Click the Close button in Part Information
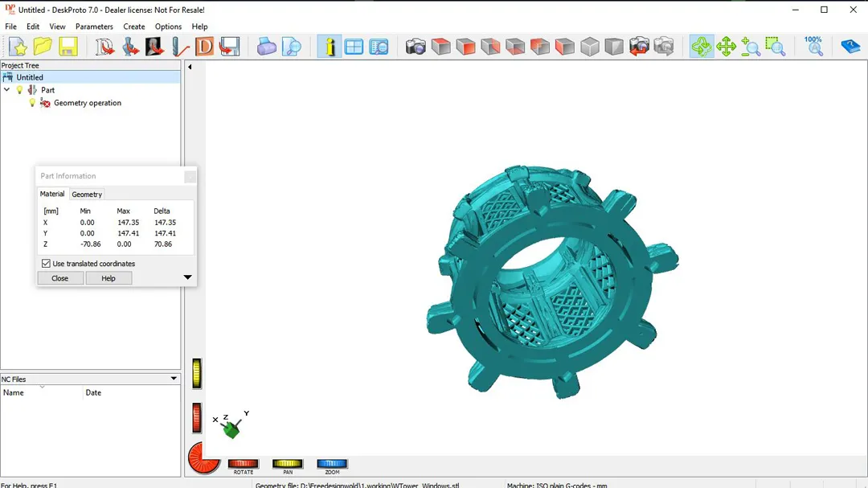868x488 pixels. click(59, 278)
